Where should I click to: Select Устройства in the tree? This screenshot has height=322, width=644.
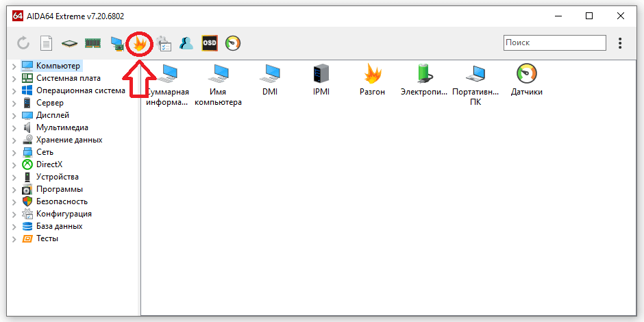click(58, 177)
